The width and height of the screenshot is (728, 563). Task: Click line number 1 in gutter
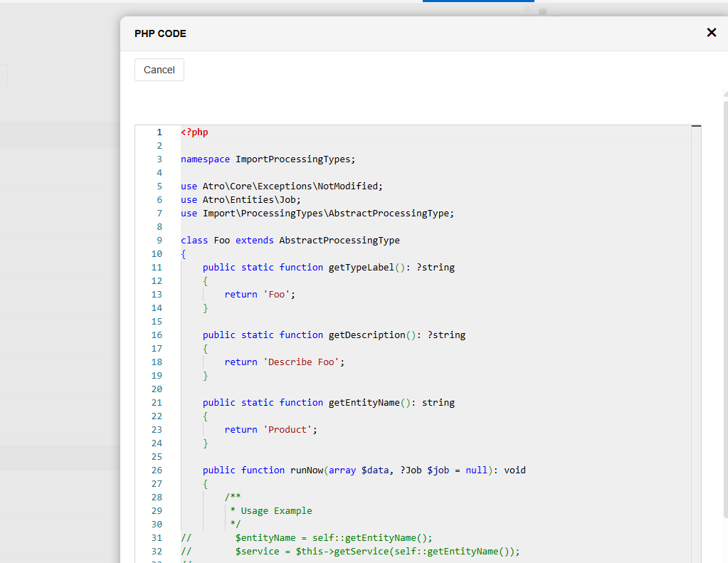[159, 132]
